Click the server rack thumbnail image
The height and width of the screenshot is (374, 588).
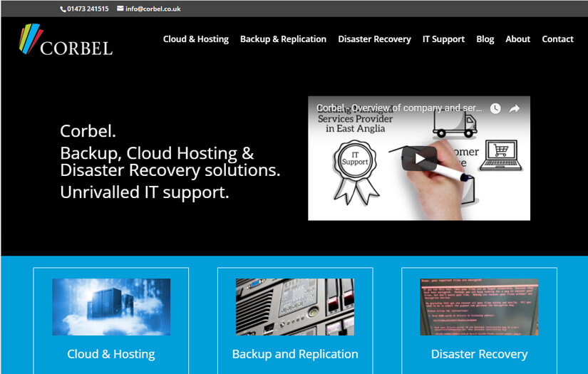click(x=295, y=307)
